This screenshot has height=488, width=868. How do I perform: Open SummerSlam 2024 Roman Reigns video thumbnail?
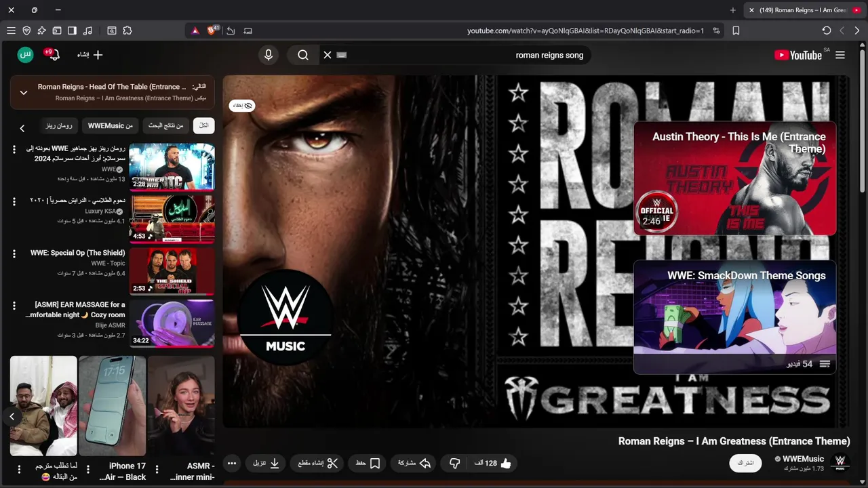point(172,167)
